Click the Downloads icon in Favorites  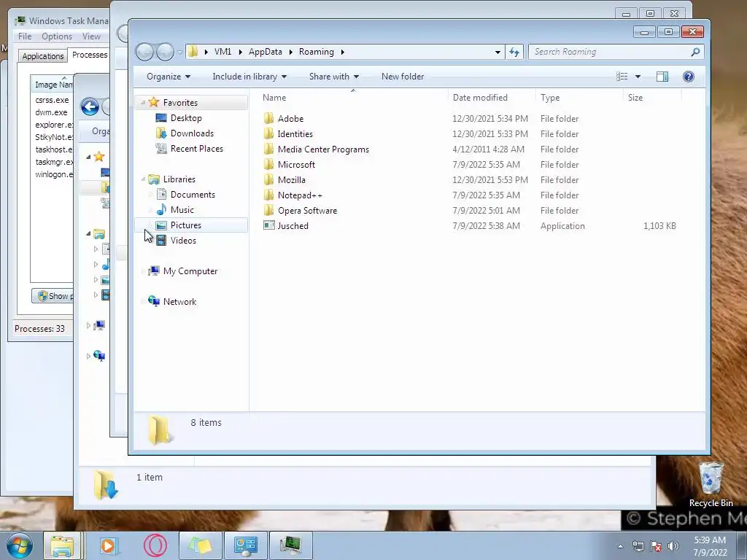(161, 133)
